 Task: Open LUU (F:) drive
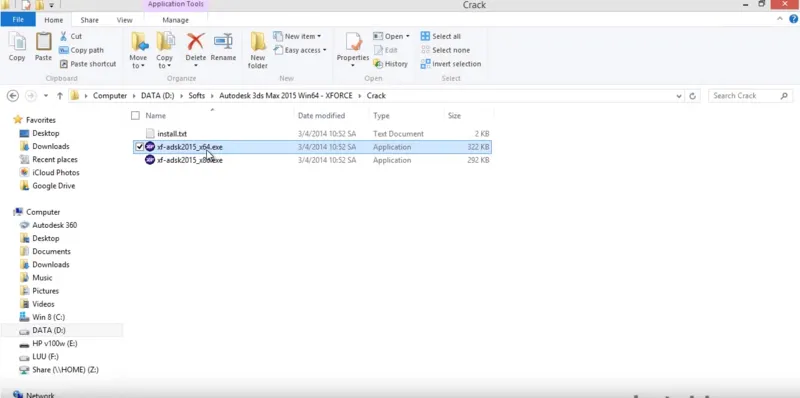45,357
